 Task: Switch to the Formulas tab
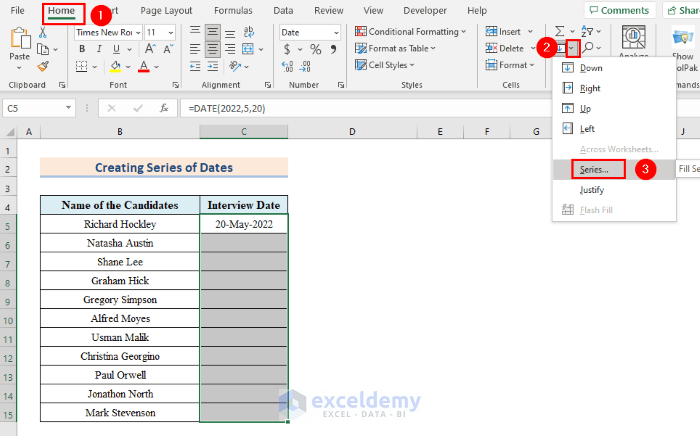[x=233, y=10]
